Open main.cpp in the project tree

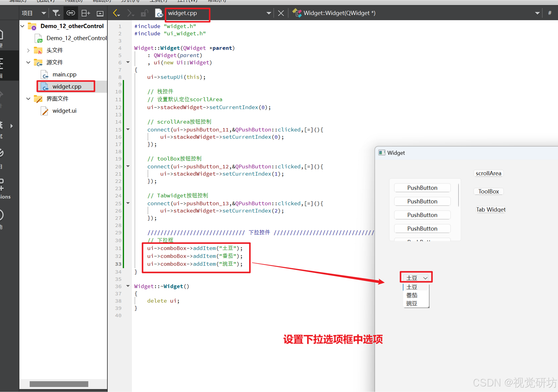[64, 74]
